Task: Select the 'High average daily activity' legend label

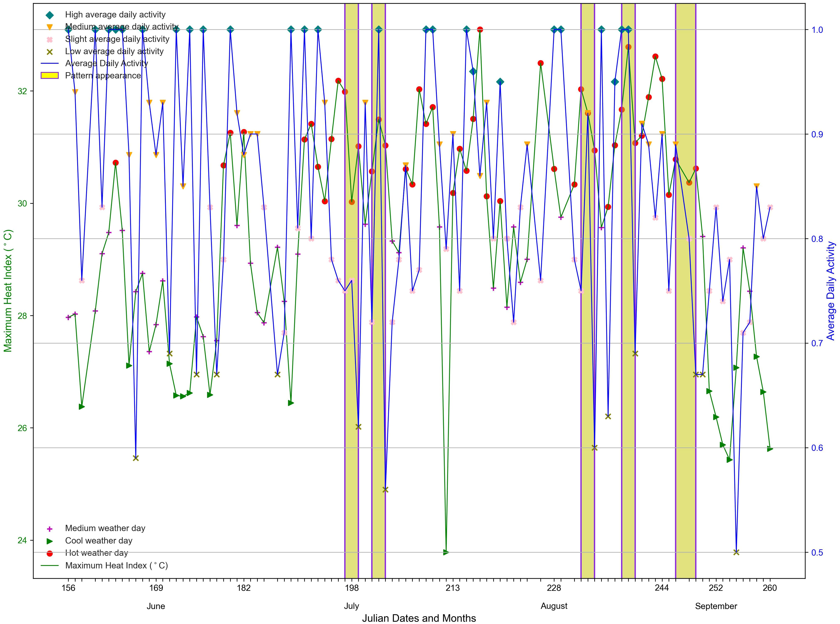Action: (x=115, y=15)
